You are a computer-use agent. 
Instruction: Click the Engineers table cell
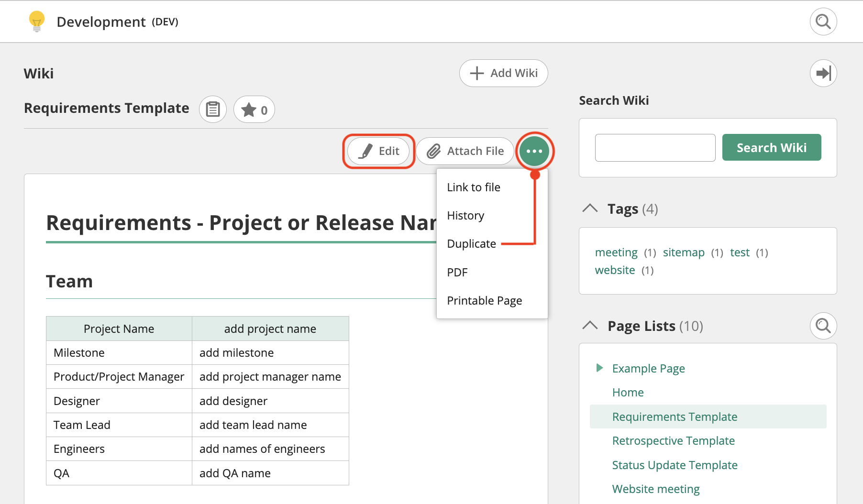[119, 449]
